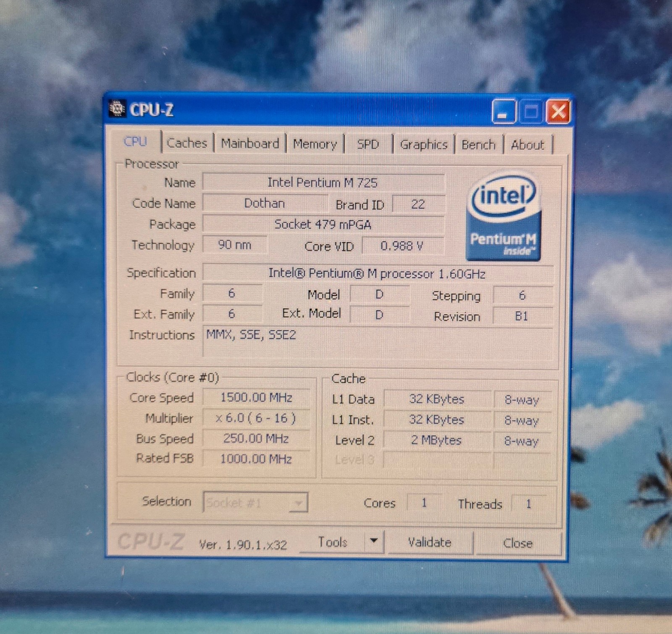The image size is (672, 634).
Task: Open the Graphics tab
Action: coord(424,144)
